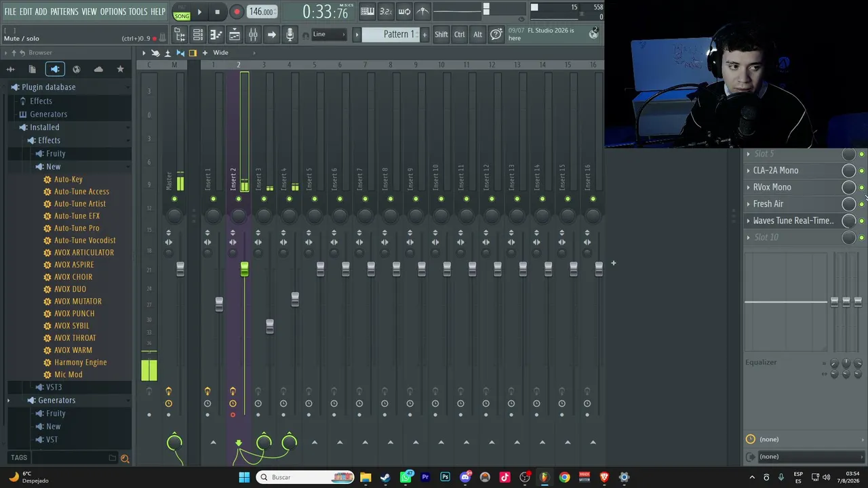Select the browser cloud tab icon

click(x=98, y=69)
